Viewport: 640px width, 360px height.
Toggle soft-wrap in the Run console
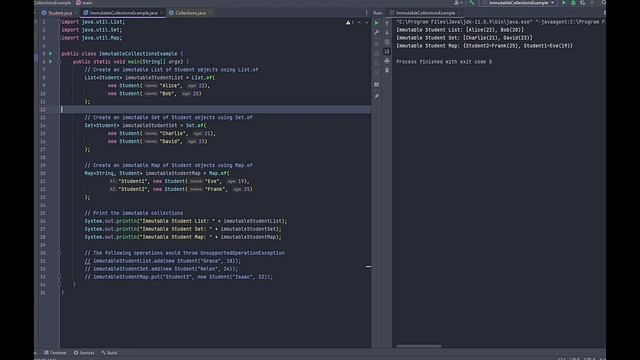(x=387, y=42)
